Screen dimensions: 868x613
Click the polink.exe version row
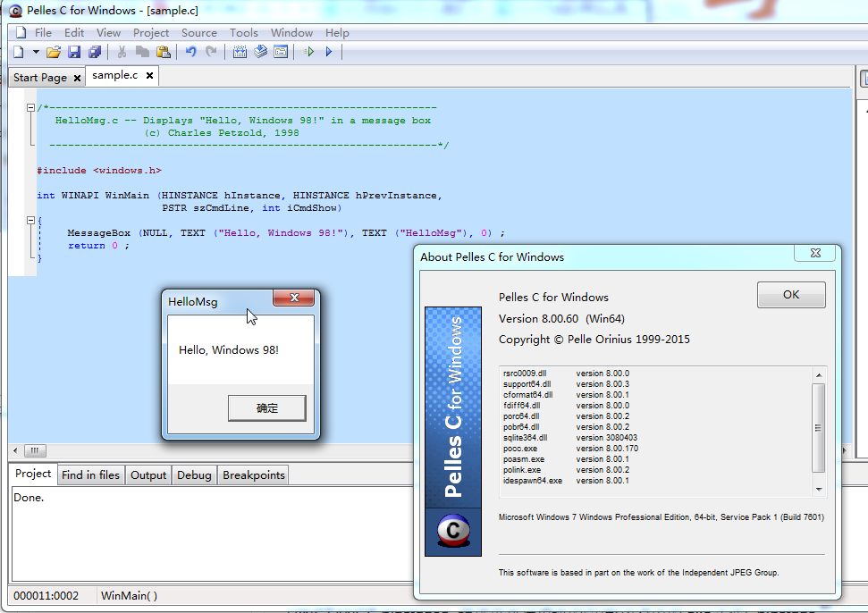tap(567, 470)
